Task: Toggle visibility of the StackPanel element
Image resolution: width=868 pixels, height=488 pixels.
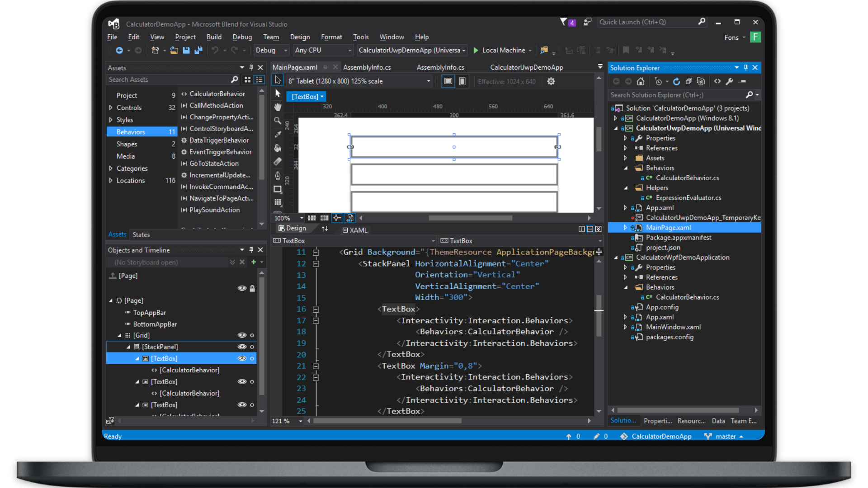Action: [242, 347]
